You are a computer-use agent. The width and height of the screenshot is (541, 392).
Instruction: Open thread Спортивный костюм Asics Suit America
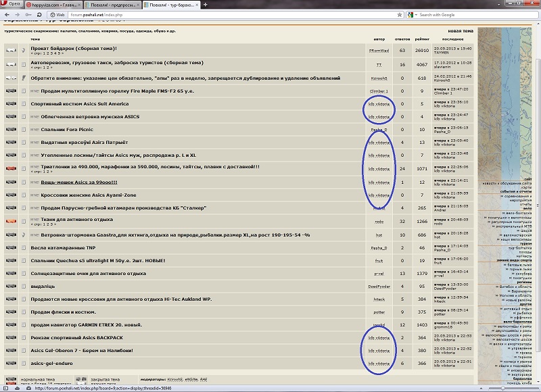click(x=80, y=104)
